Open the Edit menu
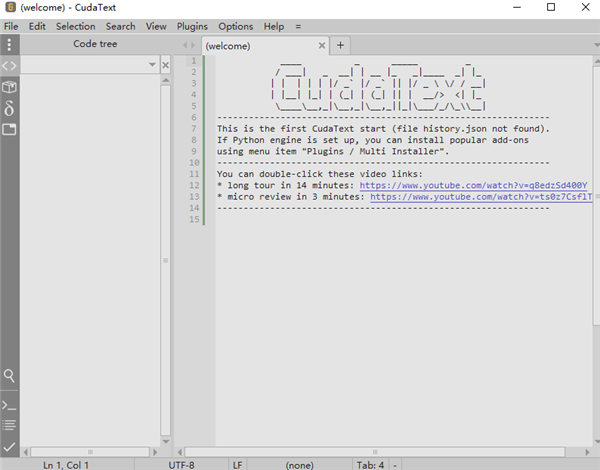600x470 pixels. [x=37, y=26]
